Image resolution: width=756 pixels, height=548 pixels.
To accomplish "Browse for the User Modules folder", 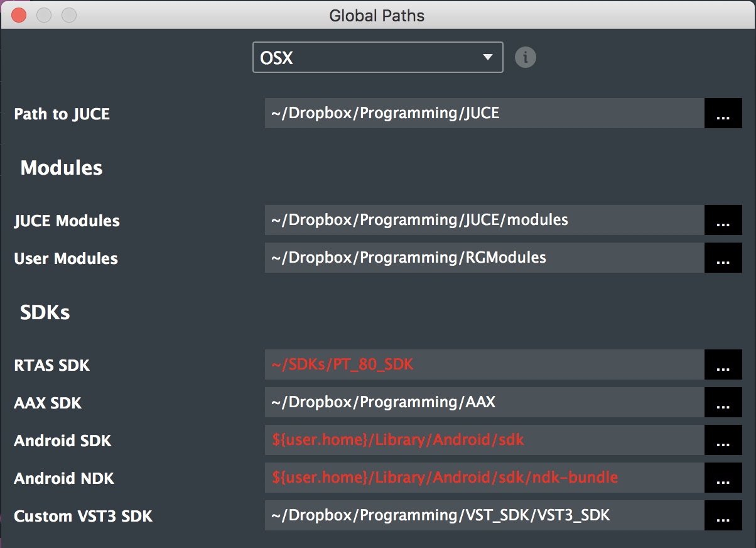I will tap(723, 258).
